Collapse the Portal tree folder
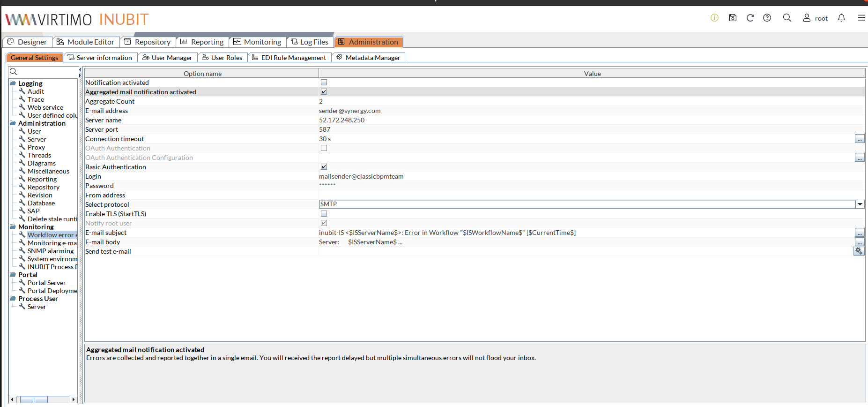 pyautogui.click(x=13, y=275)
